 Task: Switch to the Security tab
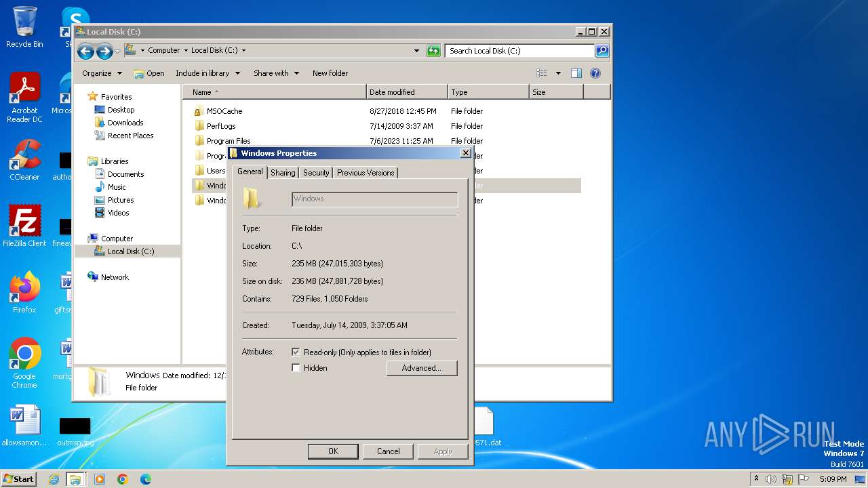pos(316,173)
